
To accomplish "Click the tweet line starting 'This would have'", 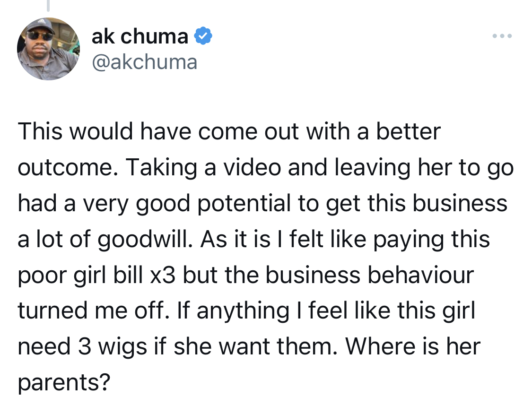I will 229,131.
